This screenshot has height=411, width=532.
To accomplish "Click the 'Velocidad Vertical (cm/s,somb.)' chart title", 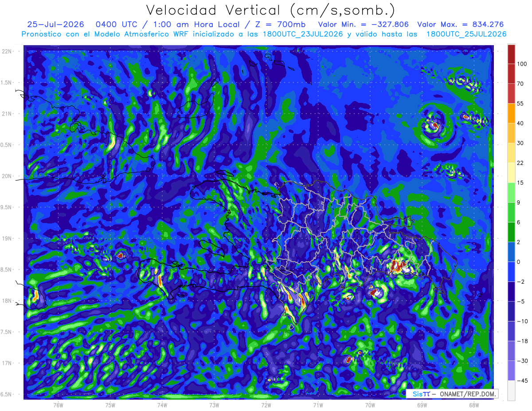I will [x=270, y=10].
